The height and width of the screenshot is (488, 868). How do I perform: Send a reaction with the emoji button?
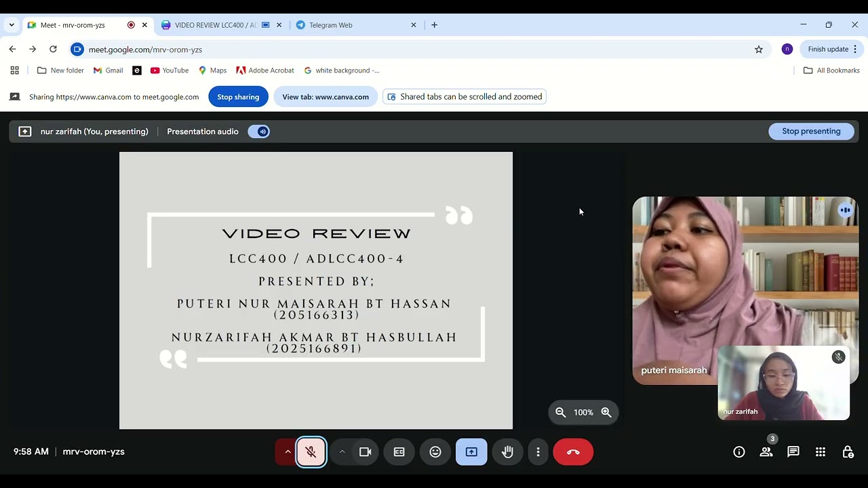435,452
